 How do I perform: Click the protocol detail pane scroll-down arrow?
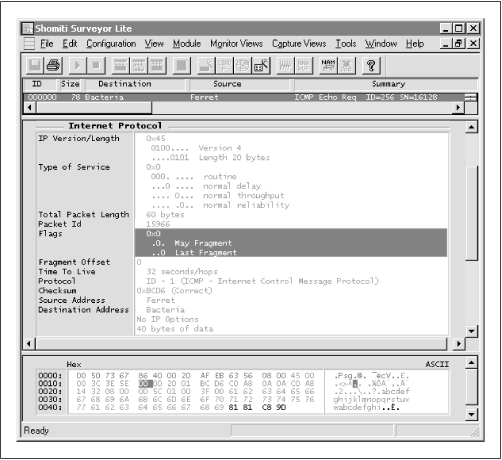[x=471, y=331]
